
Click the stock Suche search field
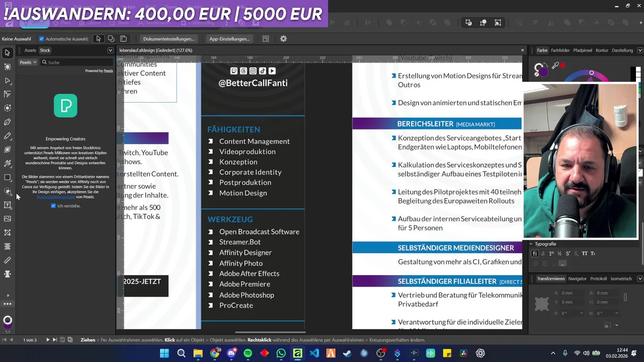(77, 62)
